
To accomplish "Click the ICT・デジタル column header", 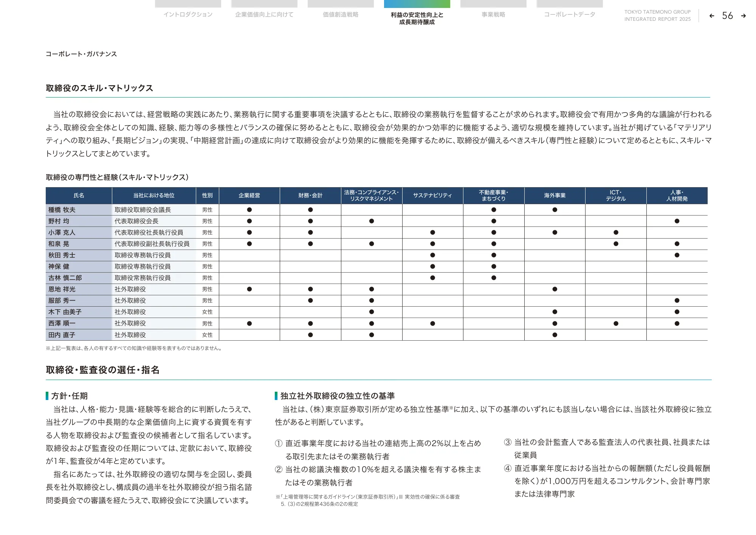I will pos(616,195).
